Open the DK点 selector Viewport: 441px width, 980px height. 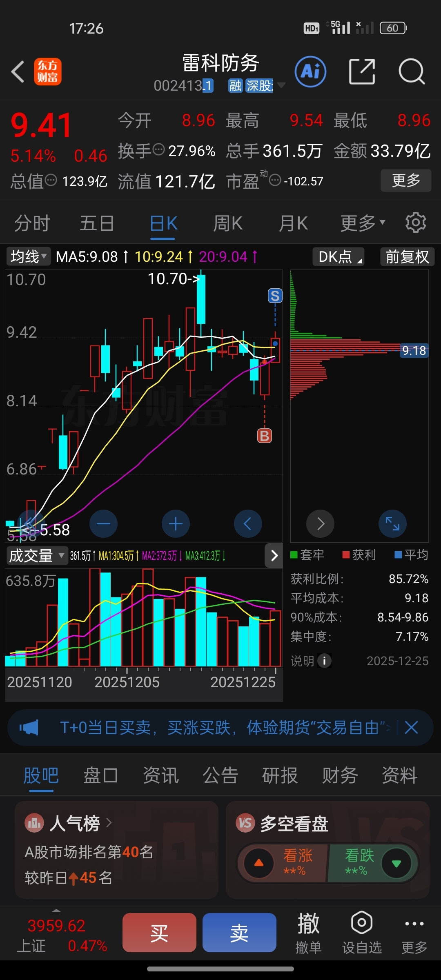339,256
